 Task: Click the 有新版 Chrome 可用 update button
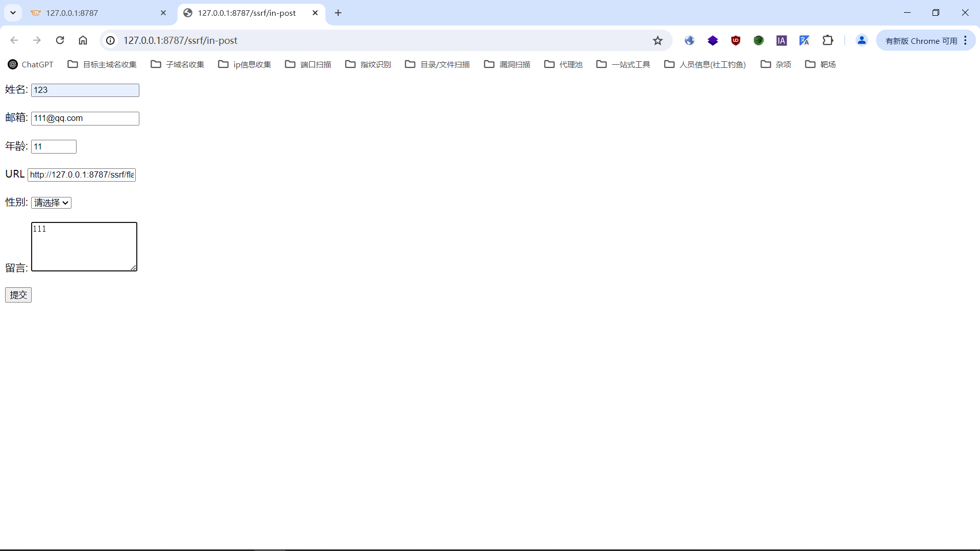coord(921,41)
